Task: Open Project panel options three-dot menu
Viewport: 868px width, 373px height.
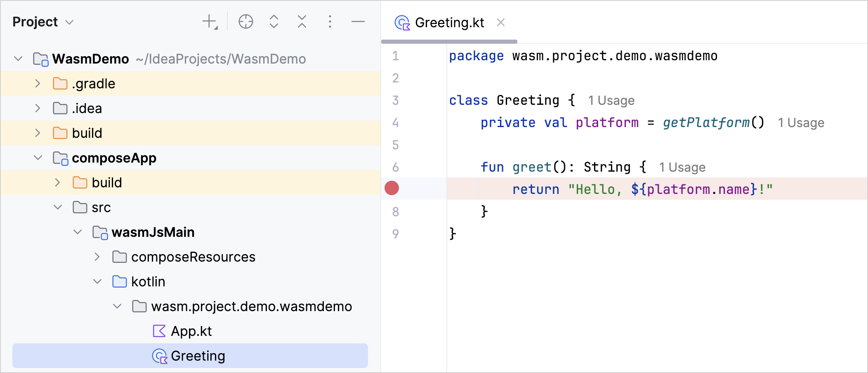Action: coord(330,22)
